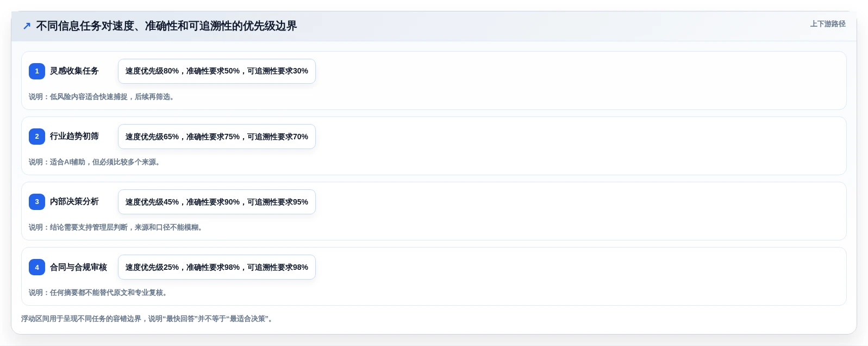Select the 行业趋势初筛 label
Viewport: 868px width, 346px height.
(74, 136)
